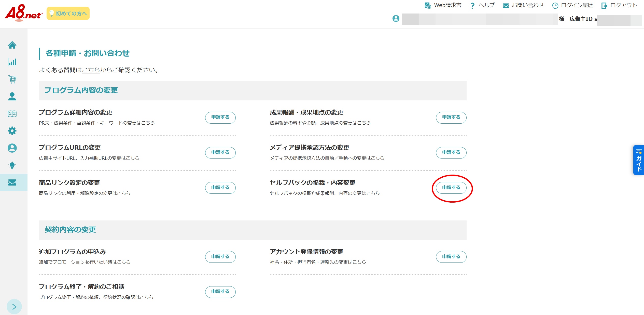Open Web請求書 in top menu
The width and height of the screenshot is (644, 315).
pyautogui.click(x=443, y=5)
